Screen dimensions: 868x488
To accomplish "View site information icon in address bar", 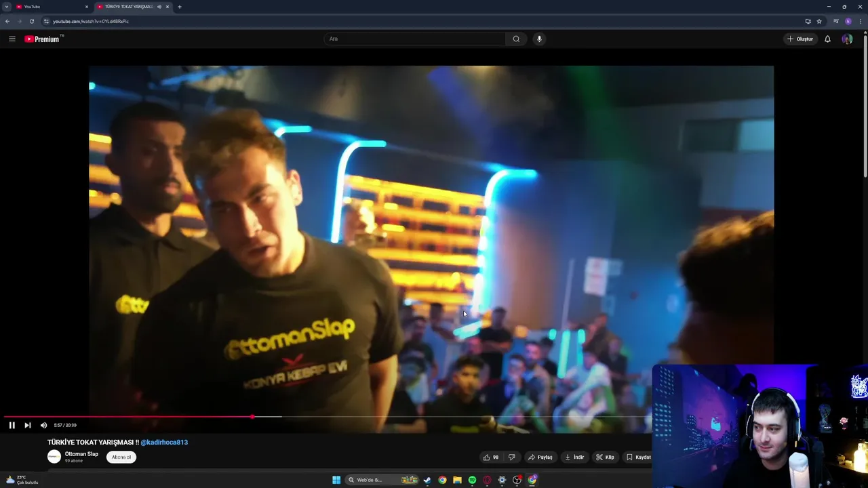I will (x=46, y=21).
